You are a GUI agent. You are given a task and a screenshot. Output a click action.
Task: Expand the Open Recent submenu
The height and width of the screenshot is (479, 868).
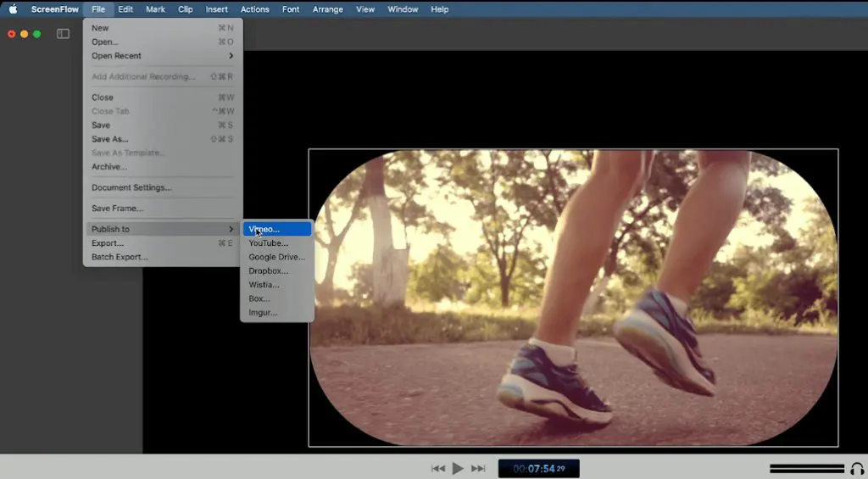tap(163, 55)
